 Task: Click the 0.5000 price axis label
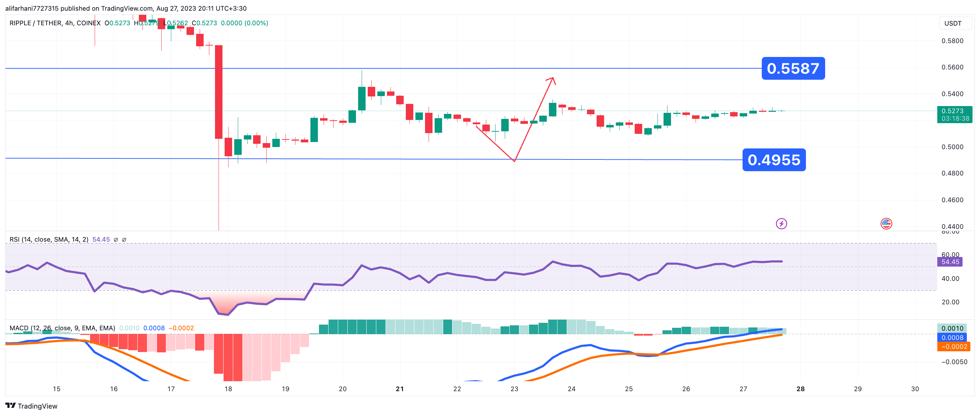point(952,147)
